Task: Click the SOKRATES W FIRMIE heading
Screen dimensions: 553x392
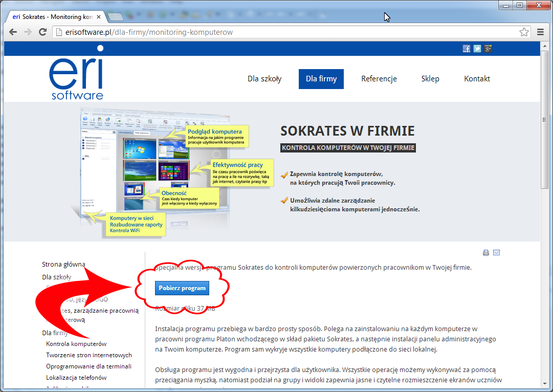Action: click(x=347, y=131)
